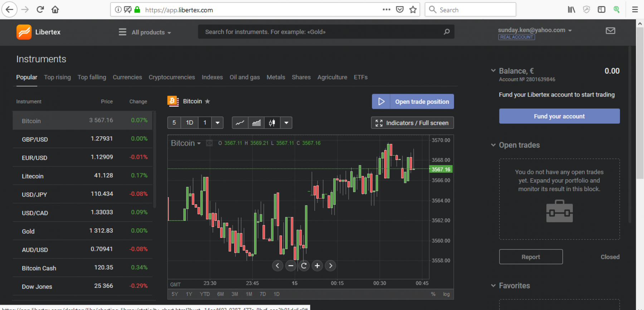Select 3M time range
Image resolution: width=644 pixels, height=310 pixels.
235,294
